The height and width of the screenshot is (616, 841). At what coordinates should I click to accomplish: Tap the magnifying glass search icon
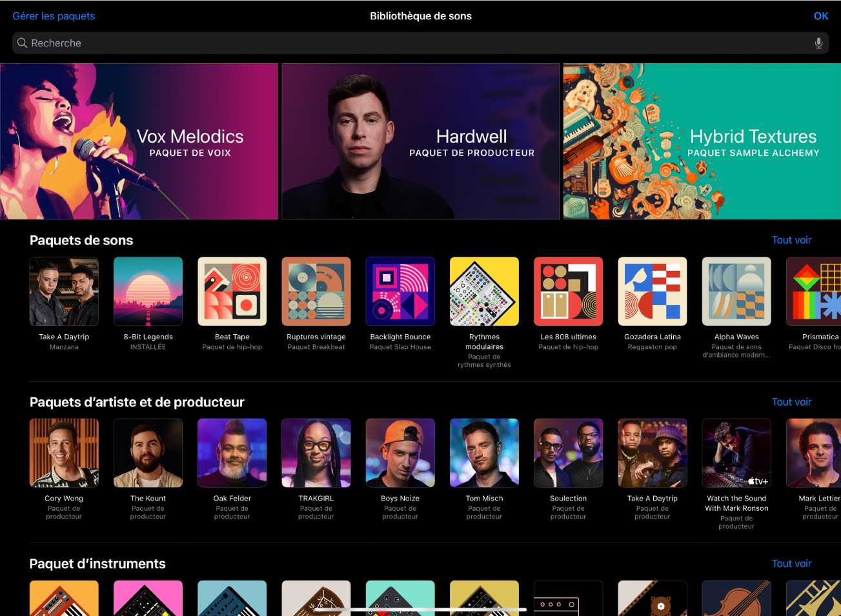tap(22, 43)
